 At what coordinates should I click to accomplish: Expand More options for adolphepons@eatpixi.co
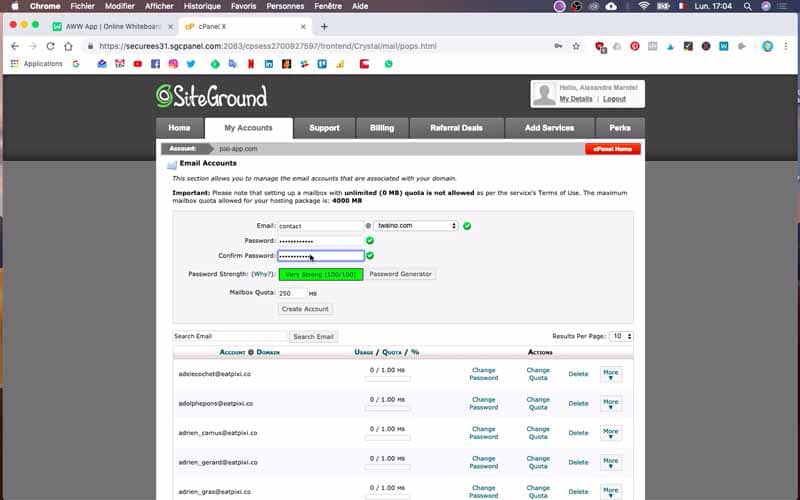click(x=611, y=404)
